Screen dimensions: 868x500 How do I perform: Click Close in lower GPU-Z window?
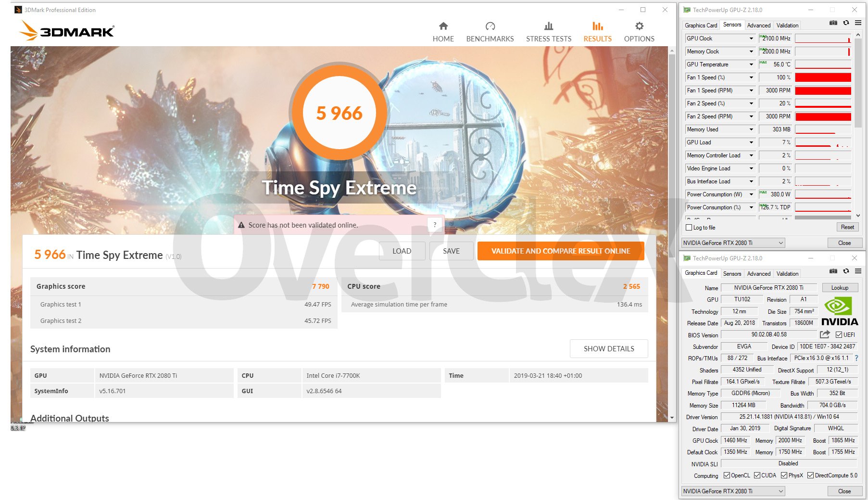(844, 491)
